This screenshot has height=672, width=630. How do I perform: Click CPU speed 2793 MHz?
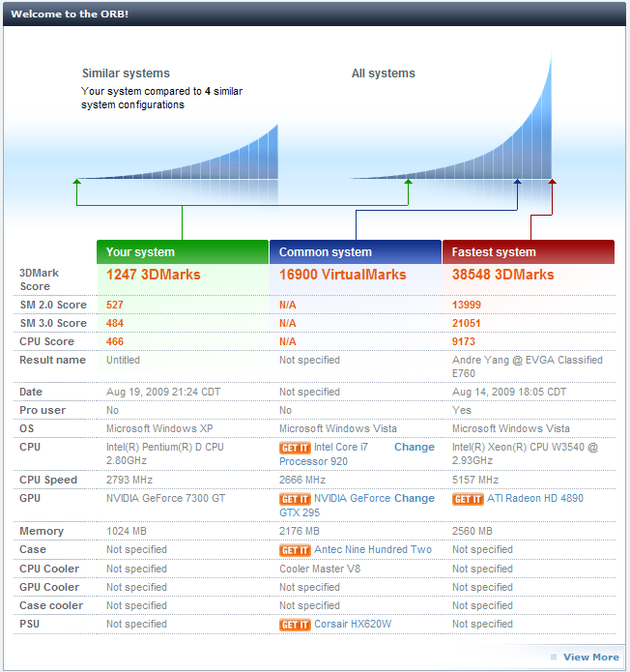[129, 480]
